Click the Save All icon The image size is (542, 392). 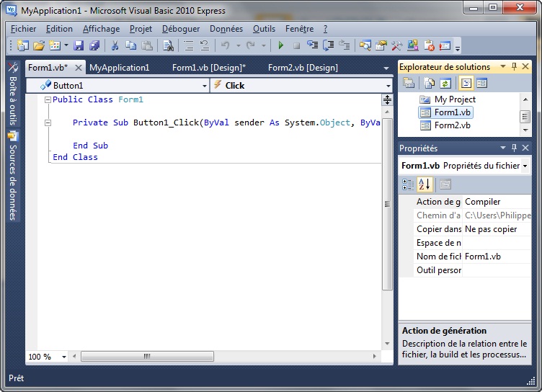(x=94, y=45)
